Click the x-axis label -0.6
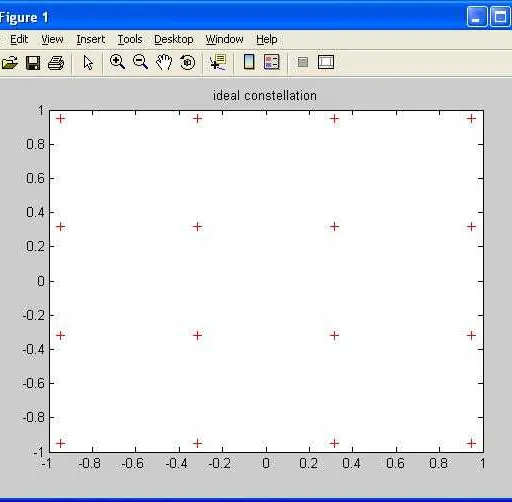This screenshot has height=502, width=512. point(132,463)
